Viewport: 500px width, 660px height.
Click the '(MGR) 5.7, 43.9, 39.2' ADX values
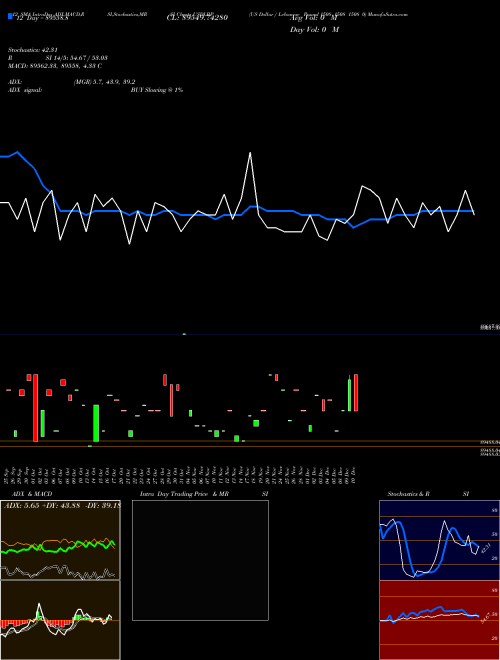(x=104, y=82)
